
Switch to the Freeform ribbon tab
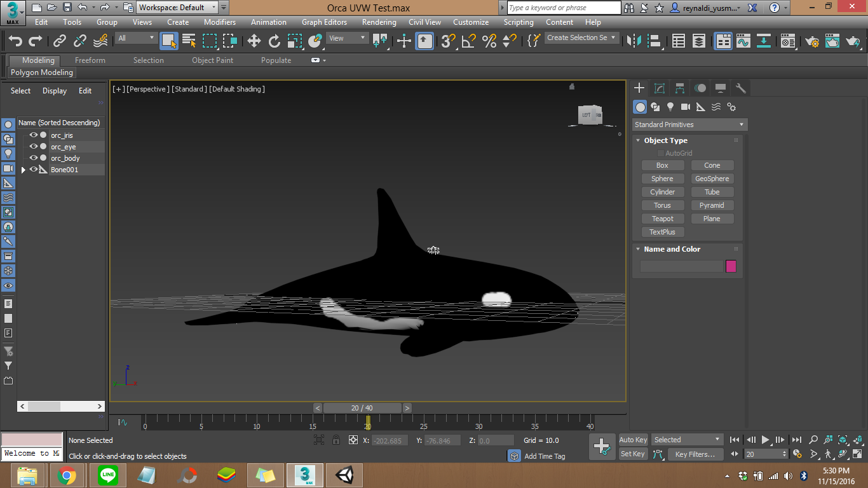pyautogui.click(x=90, y=60)
